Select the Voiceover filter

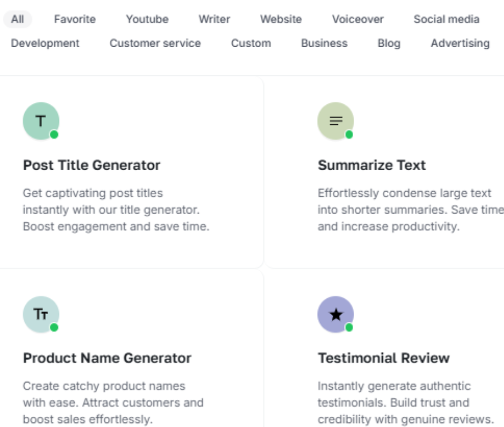point(358,19)
